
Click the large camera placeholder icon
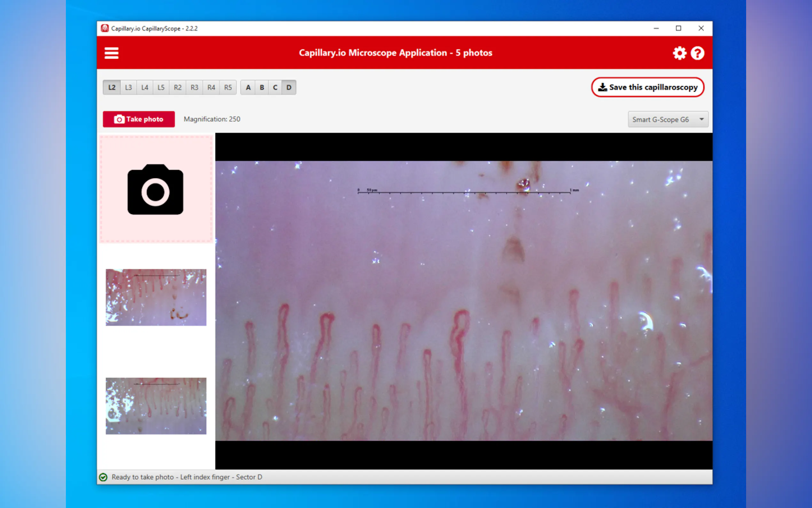click(155, 189)
